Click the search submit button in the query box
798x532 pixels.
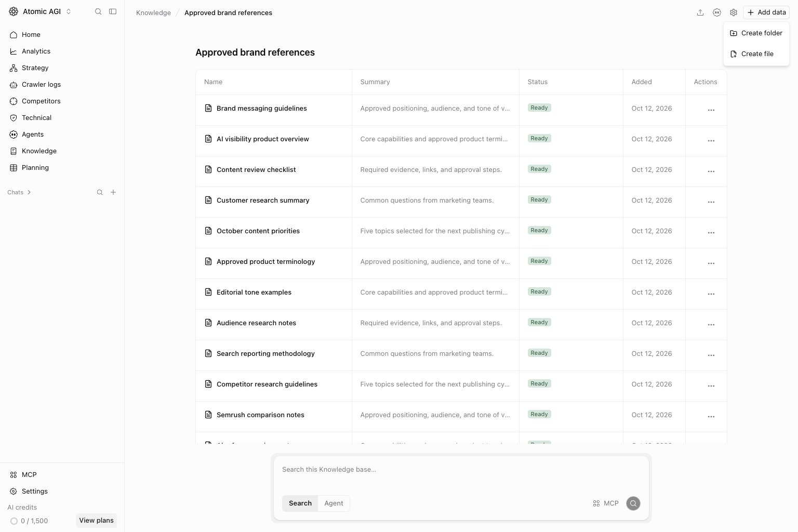(x=633, y=503)
